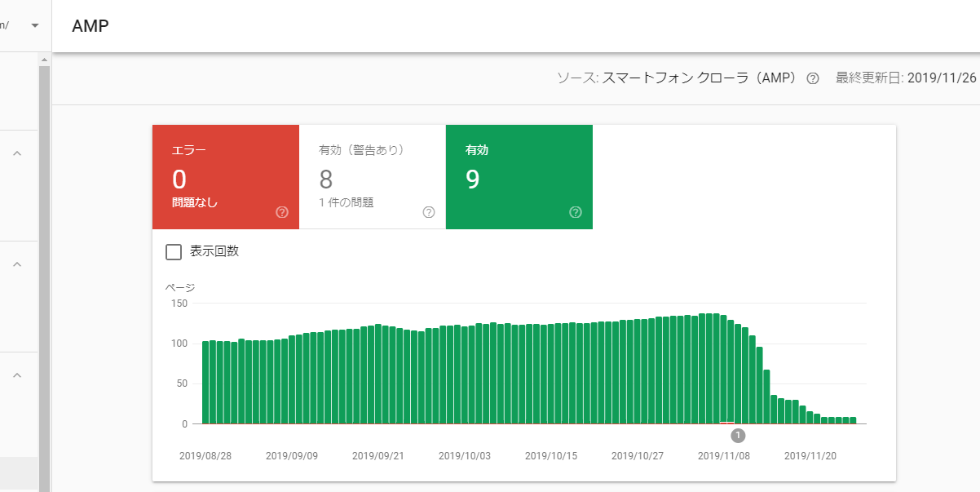Click help icon in red エラー tile
Screen dimensions: 980x492
coord(282,212)
